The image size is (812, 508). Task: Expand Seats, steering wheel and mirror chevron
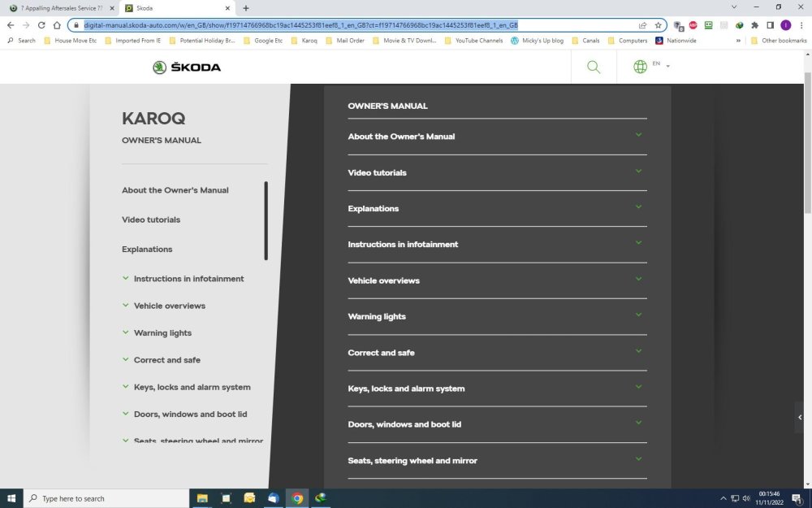click(x=638, y=458)
